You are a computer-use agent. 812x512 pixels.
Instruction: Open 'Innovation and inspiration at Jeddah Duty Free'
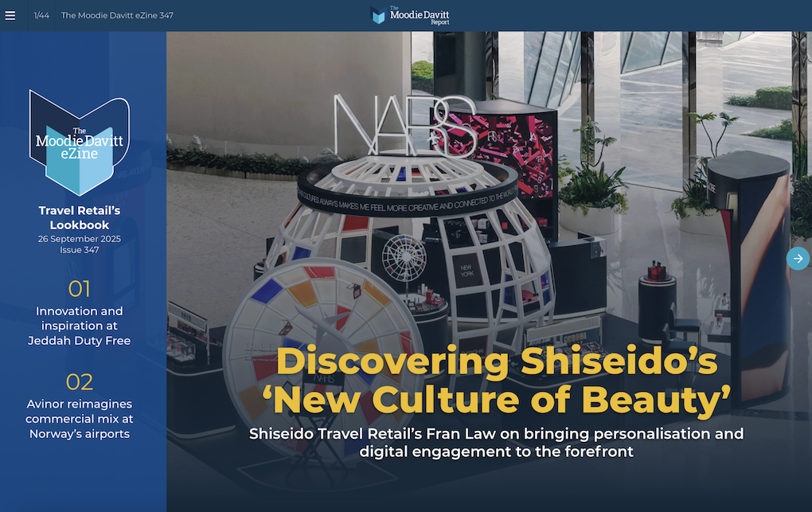[80, 326]
